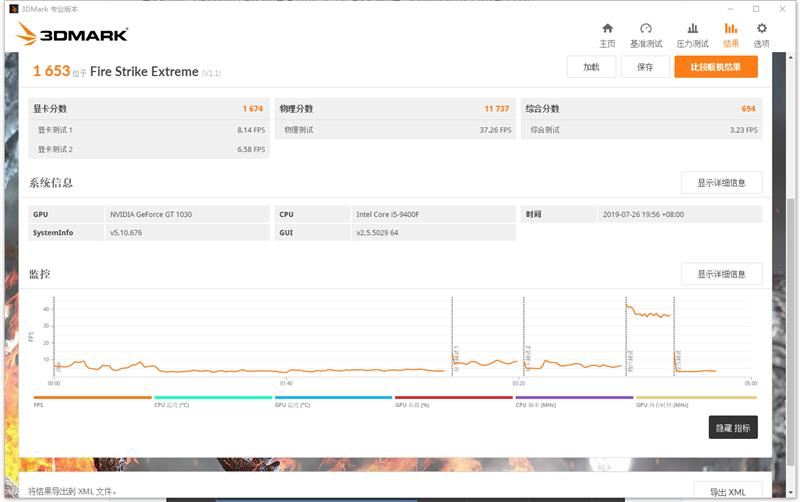Click the 综合分数 header
Image resolution: width=800 pixels, height=502 pixels.
(x=542, y=109)
